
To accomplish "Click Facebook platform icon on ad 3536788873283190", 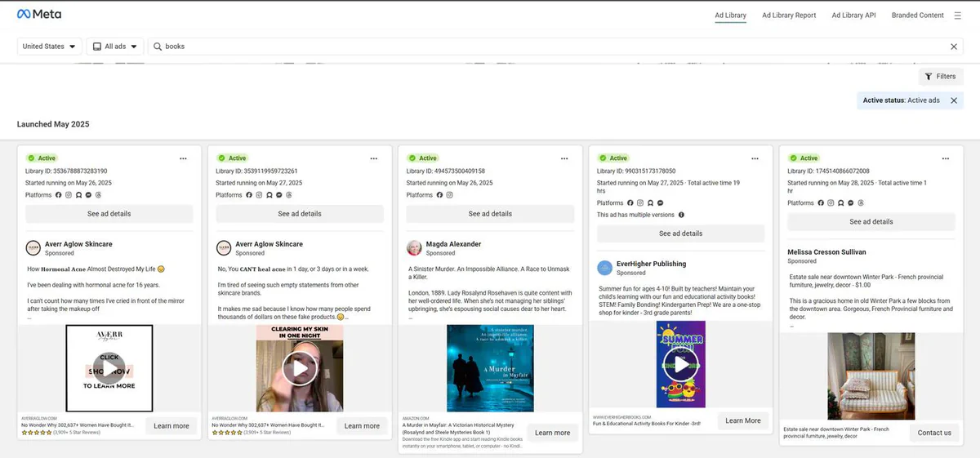I will tap(59, 195).
